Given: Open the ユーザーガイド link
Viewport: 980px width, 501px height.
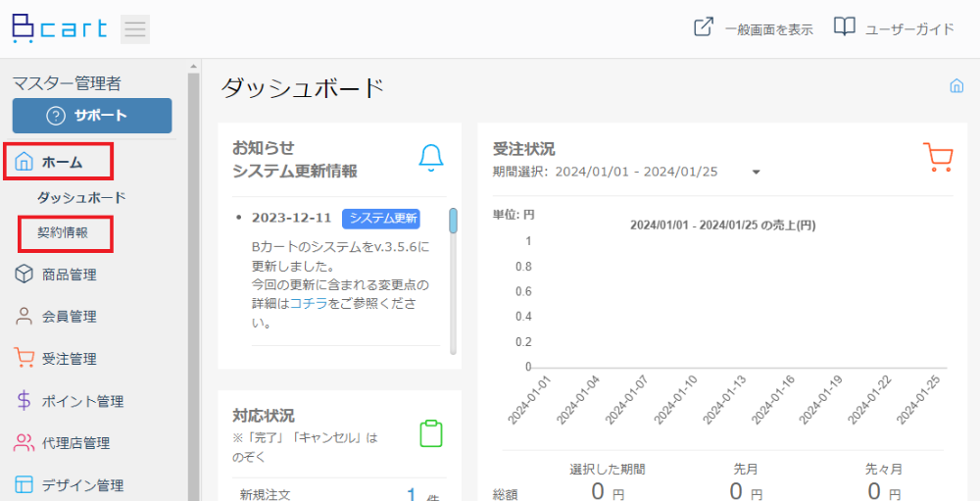Looking at the screenshot, I should (x=909, y=28).
